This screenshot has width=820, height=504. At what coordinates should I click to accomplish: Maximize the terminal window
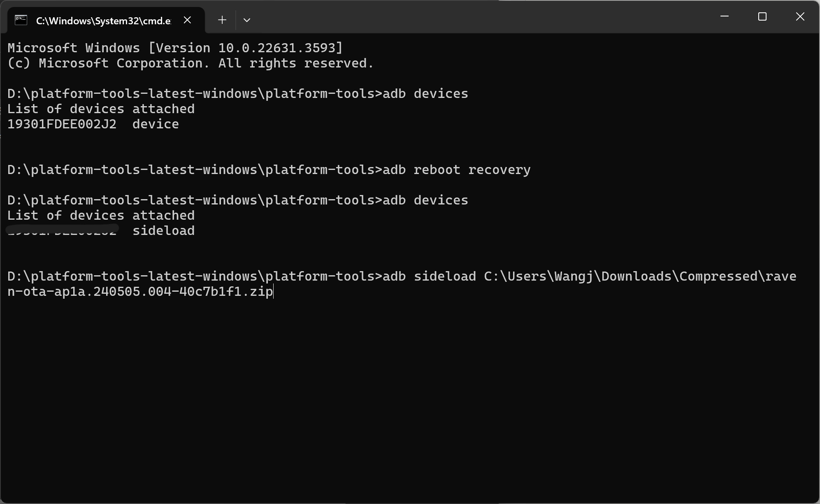coord(762,16)
